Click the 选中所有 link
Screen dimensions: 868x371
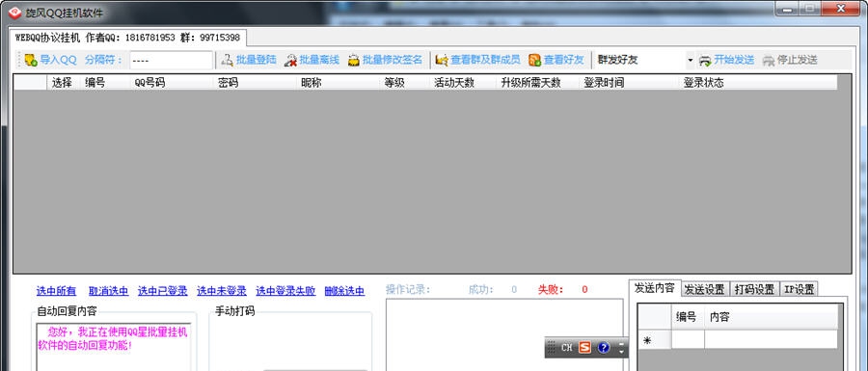point(57,291)
